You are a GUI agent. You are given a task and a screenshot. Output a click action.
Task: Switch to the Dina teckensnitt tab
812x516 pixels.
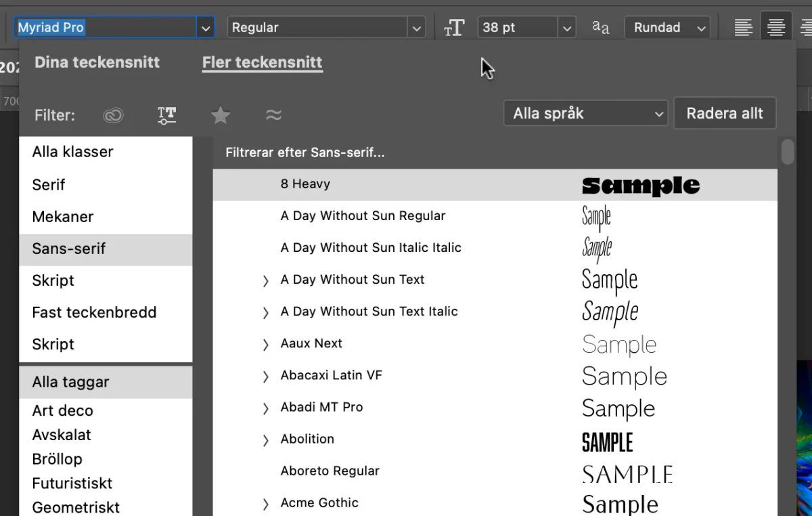[x=97, y=62]
